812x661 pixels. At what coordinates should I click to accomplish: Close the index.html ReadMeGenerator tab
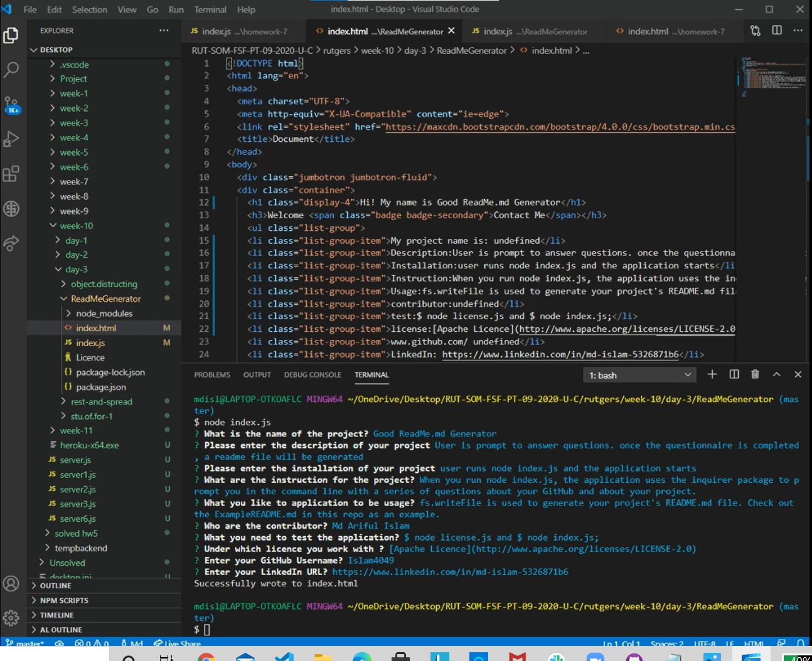pos(451,31)
